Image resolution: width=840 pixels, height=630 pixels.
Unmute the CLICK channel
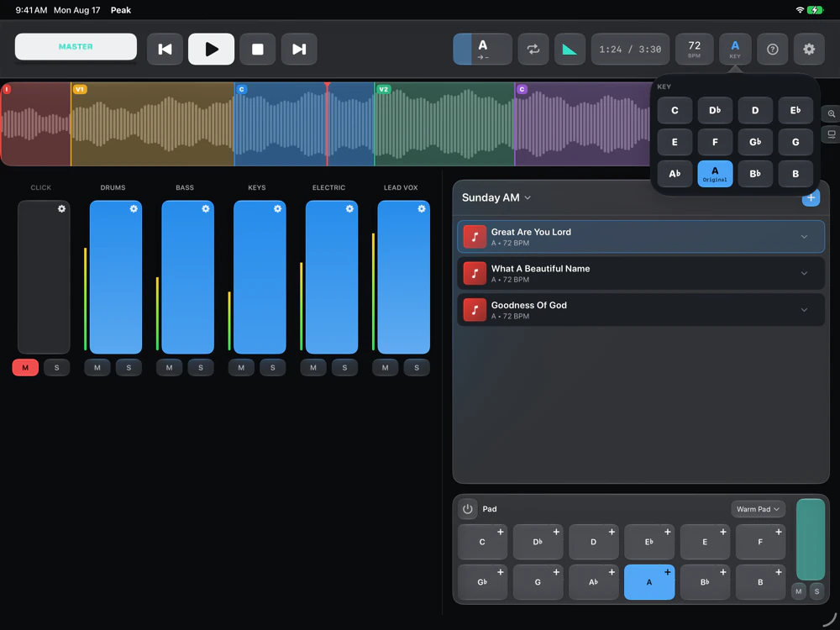(x=25, y=368)
